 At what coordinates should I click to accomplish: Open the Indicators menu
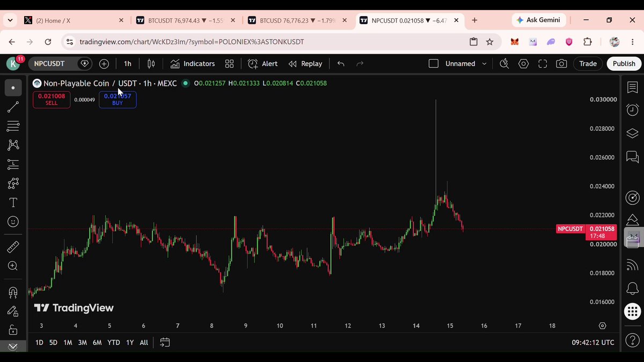193,64
